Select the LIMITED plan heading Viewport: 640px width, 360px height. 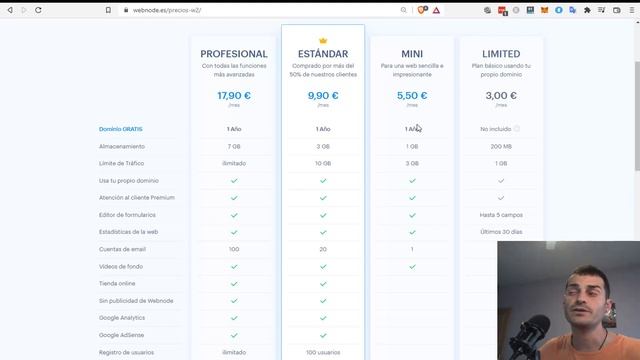[x=501, y=54]
